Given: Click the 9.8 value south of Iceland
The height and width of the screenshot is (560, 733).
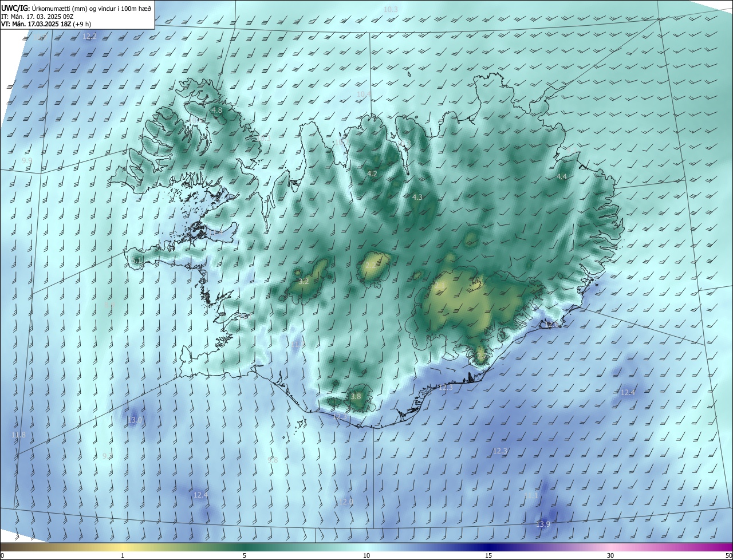Looking at the screenshot, I should [x=273, y=460].
